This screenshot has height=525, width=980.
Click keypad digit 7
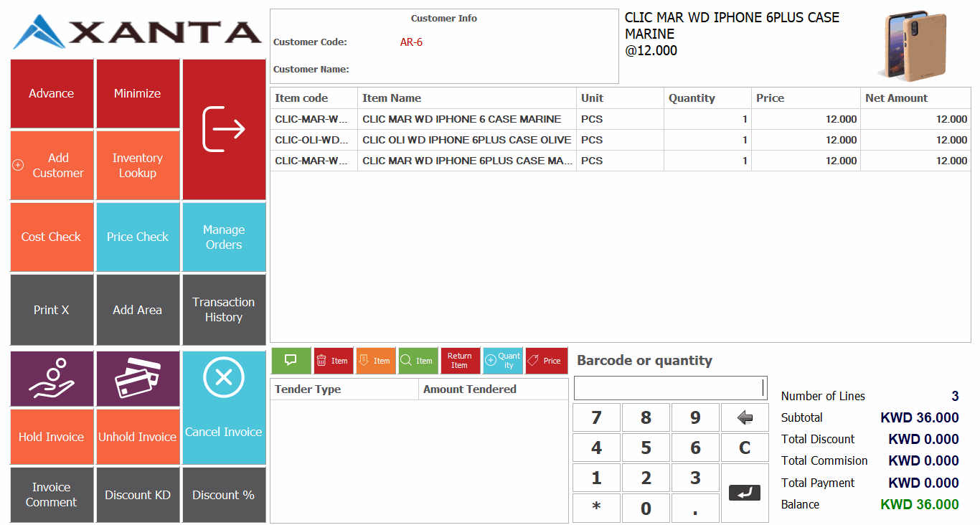pyautogui.click(x=596, y=417)
